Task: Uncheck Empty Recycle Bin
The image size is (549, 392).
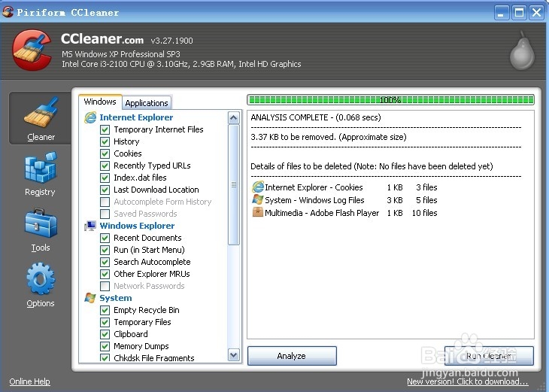Action: click(105, 310)
